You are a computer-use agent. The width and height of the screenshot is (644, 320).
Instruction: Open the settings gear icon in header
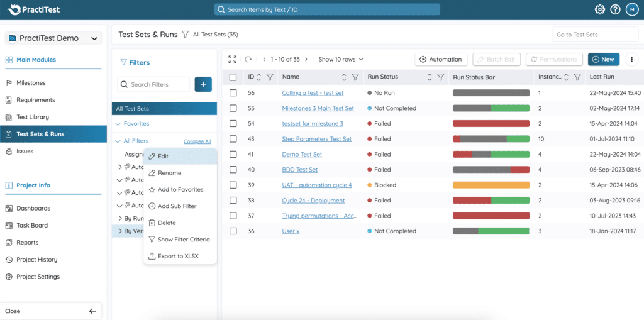600,9
